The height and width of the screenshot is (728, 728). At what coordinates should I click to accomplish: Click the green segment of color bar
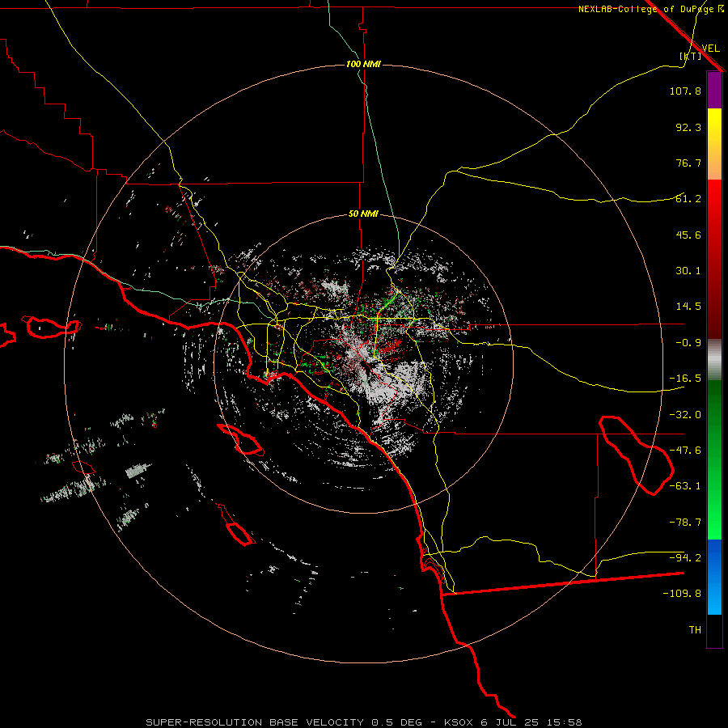point(714,459)
